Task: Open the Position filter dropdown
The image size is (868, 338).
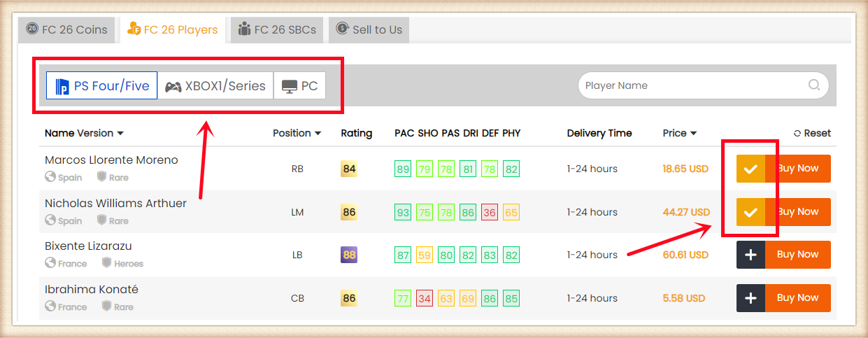Action: click(318, 134)
